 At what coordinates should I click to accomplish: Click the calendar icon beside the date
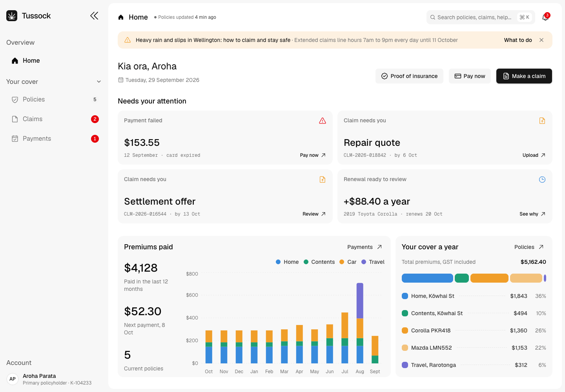click(121, 80)
